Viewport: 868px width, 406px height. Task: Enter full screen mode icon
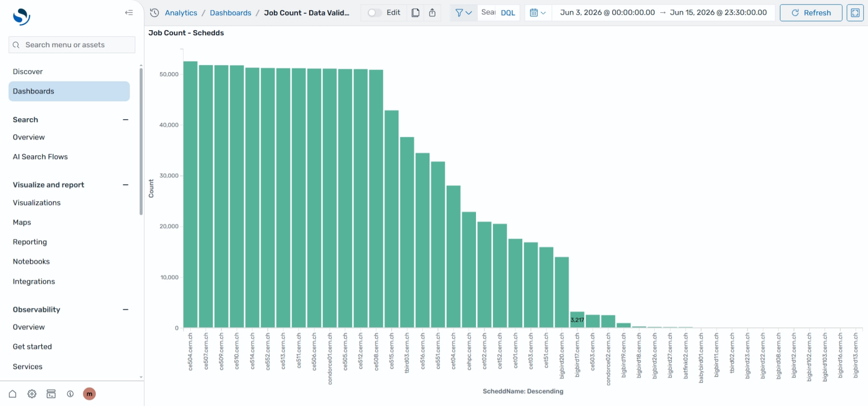(x=855, y=13)
